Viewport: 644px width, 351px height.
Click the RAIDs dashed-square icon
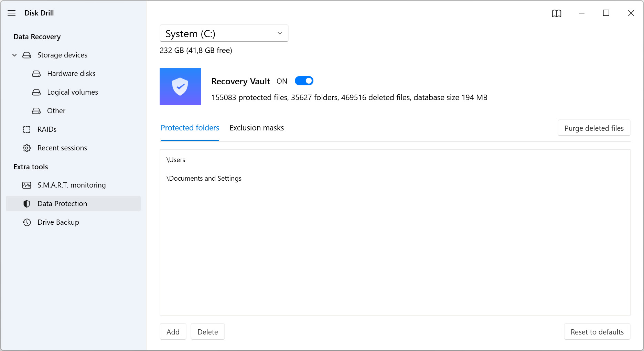click(x=27, y=129)
